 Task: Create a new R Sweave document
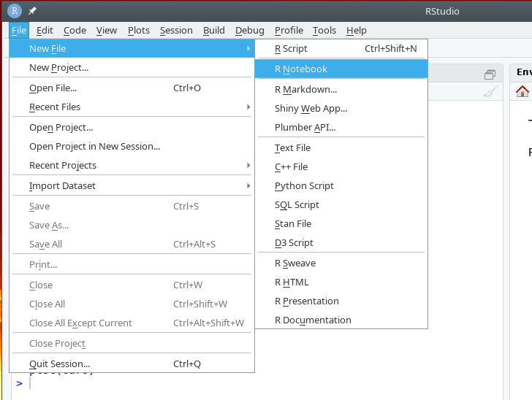pyautogui.click(x=341, y=263)
